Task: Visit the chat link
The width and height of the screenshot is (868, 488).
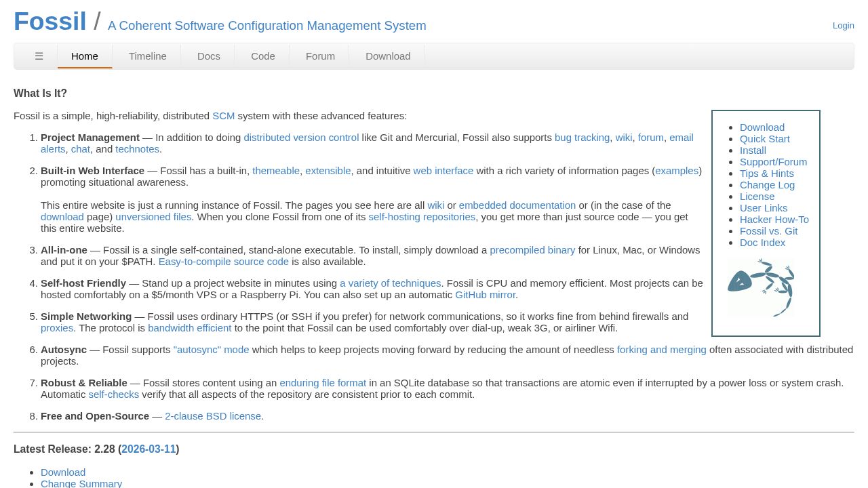Action: [81, 149]
